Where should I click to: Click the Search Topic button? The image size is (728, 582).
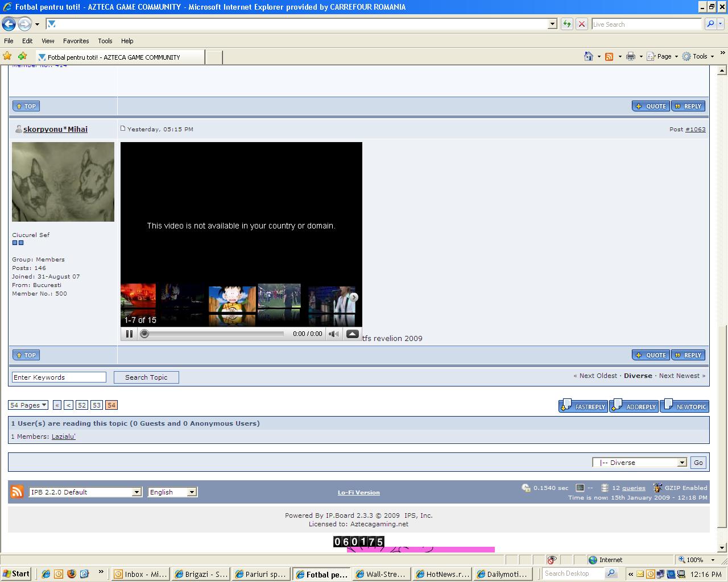146,377
